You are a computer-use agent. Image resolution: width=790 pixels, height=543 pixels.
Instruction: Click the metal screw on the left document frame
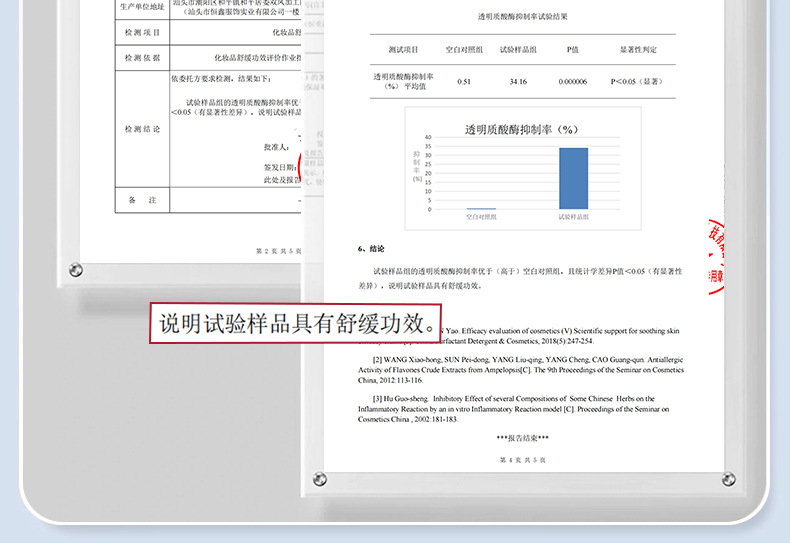[76, 270]
